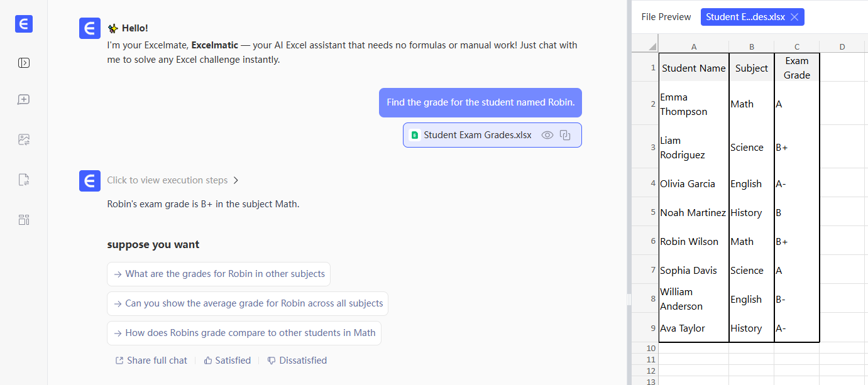Screen dimensions: 868x385
Task: Switch to the Student E...des.xlsx preview tab
Action: [x=745, y=17]
